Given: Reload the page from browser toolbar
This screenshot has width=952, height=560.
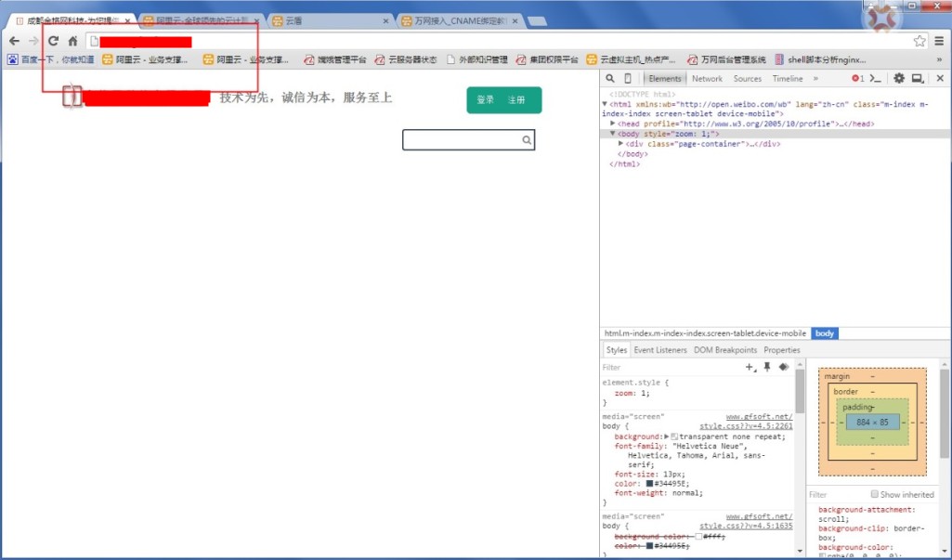Looking at the screenshot, I should pos(53,41).
